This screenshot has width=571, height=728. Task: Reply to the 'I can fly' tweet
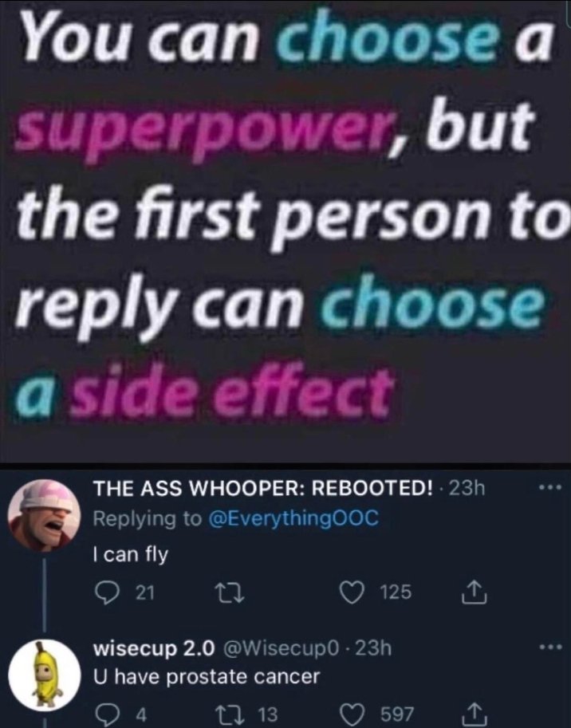105,593
